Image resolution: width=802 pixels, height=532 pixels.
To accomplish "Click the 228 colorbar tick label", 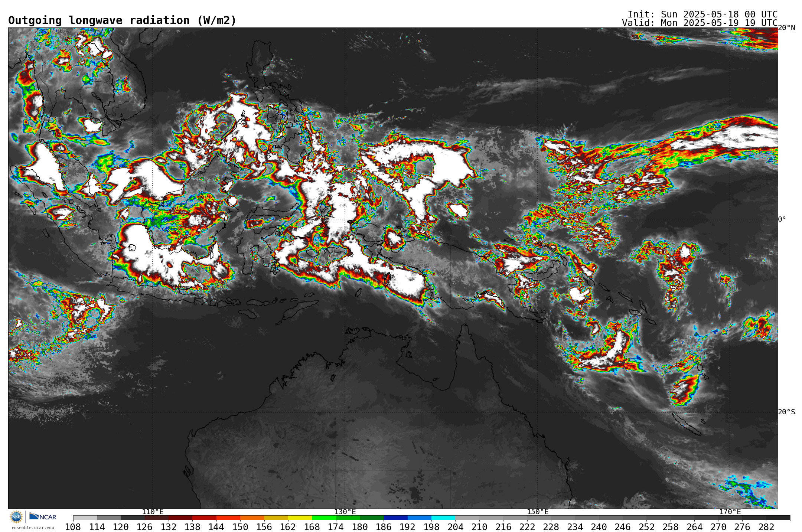I will [551, 527].
